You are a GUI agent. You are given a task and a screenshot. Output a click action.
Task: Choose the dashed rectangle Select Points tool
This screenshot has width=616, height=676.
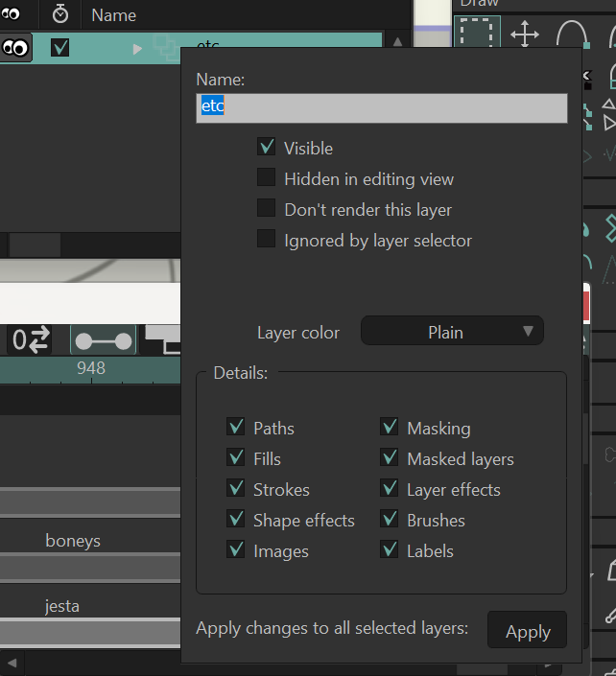477,32
